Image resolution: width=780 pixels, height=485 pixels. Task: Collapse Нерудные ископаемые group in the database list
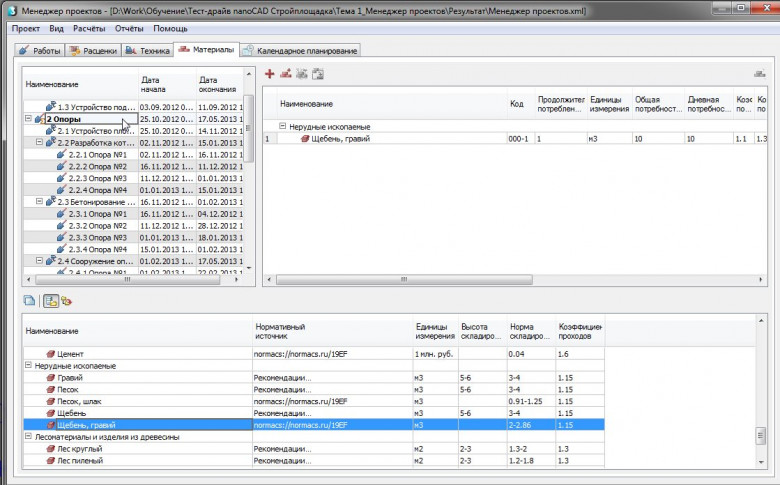(x=28, y=366)
